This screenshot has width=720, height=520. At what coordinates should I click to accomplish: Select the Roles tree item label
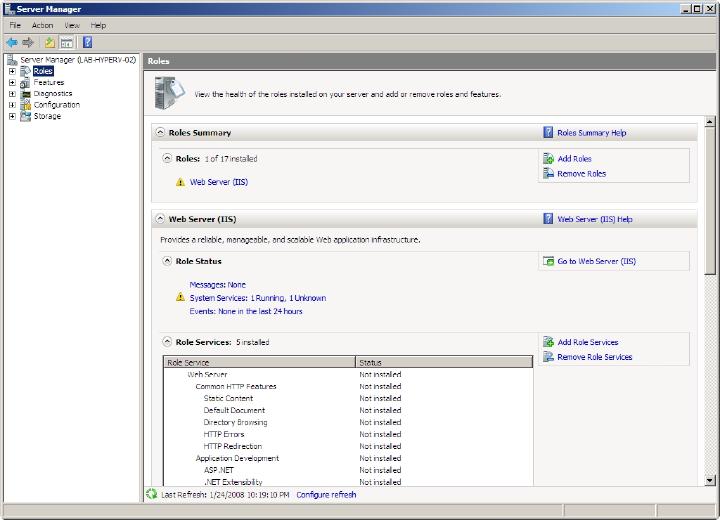click(43, 71)
